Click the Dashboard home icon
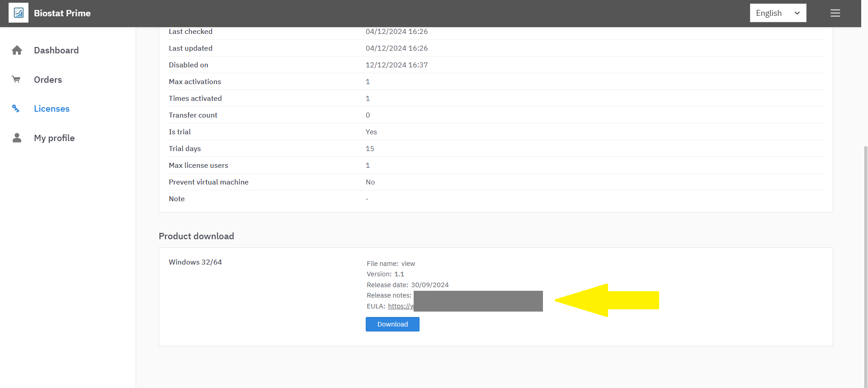The image size is (868, 388). (17, 50)
